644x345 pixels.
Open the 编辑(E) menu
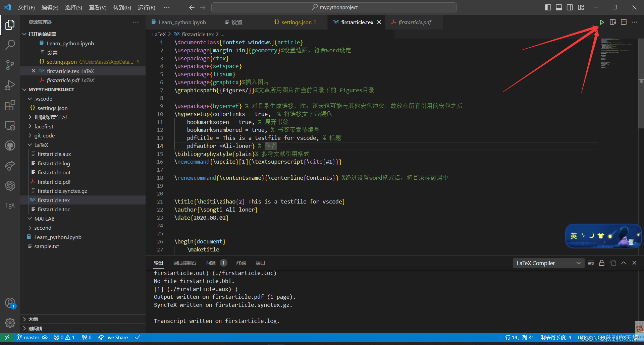point(50,7)
